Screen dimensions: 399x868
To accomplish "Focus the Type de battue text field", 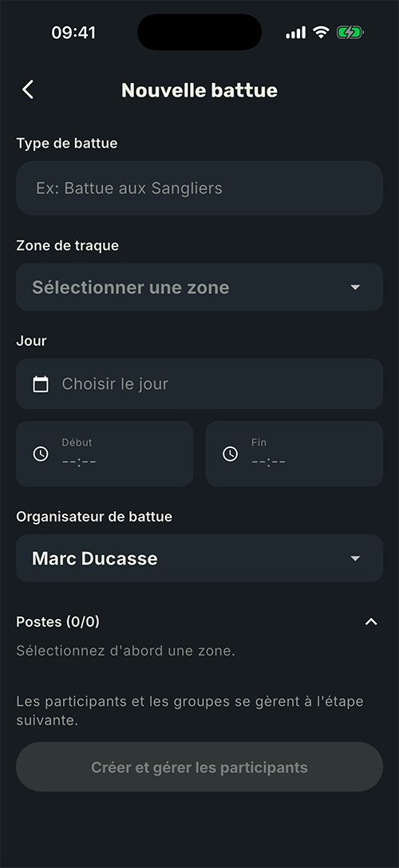I will tap(199, 188).
